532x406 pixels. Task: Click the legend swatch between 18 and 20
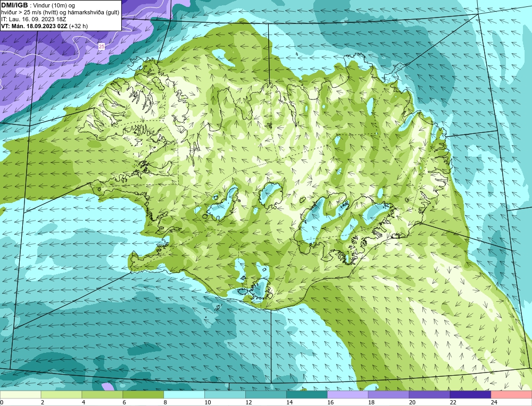pos(388,395)
